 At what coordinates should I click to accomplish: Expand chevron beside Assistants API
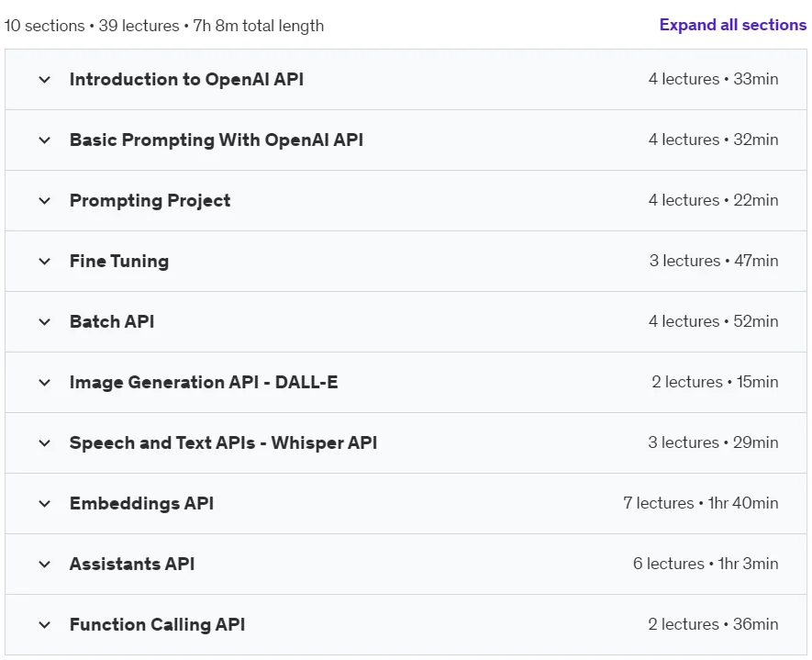pos(45,565)
